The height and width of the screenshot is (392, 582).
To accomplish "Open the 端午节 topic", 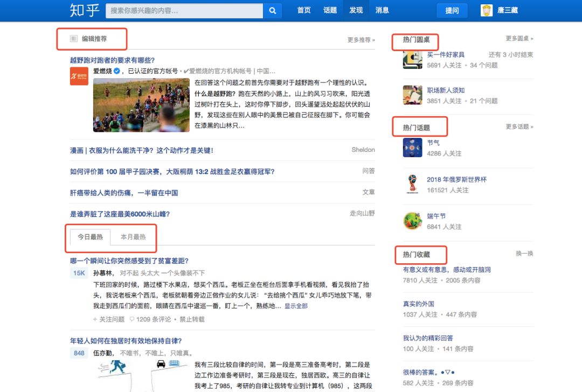I will (436, 216).
